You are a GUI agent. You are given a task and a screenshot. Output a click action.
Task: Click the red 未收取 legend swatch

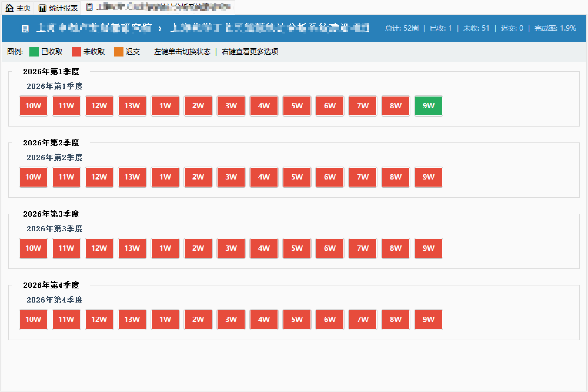click(x=76, y=52)
